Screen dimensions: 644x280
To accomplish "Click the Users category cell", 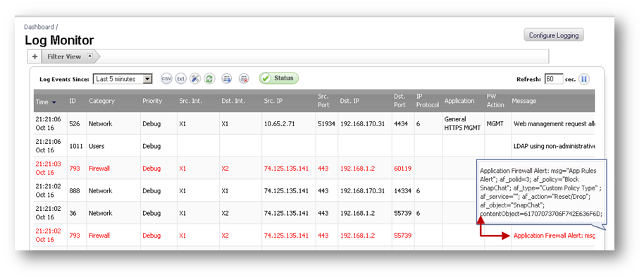I will pos(97,146).
